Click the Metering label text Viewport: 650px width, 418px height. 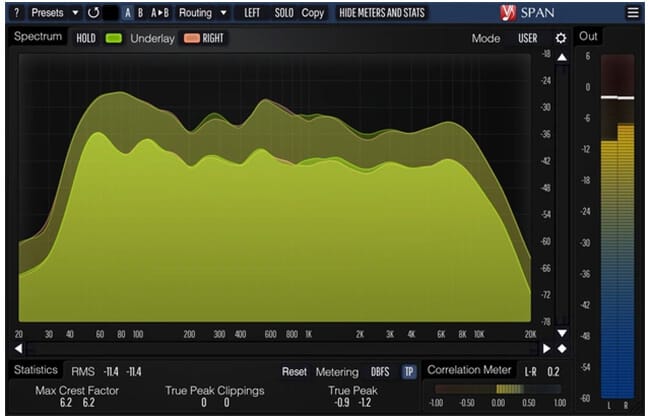pos(337,372)
